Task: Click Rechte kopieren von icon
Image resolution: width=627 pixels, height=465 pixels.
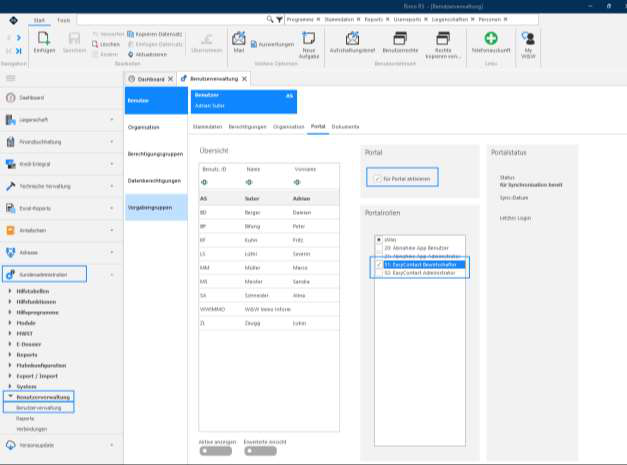Action: [443, 39]
